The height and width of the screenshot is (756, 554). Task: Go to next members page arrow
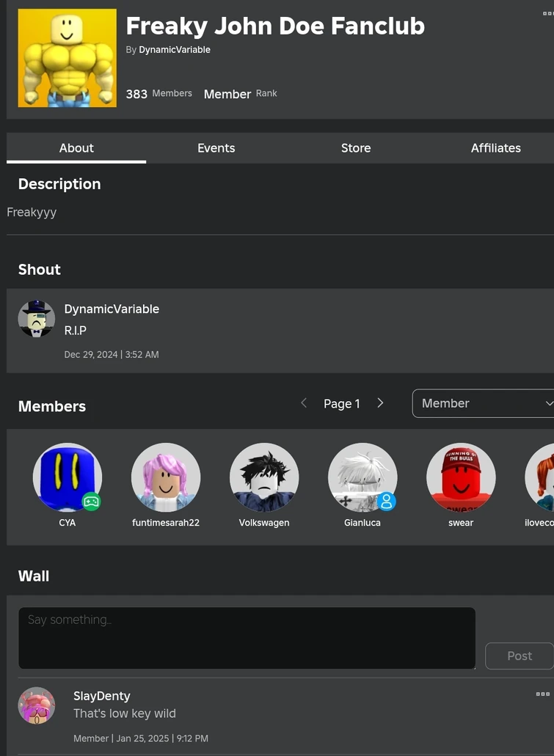pos(380,403)
